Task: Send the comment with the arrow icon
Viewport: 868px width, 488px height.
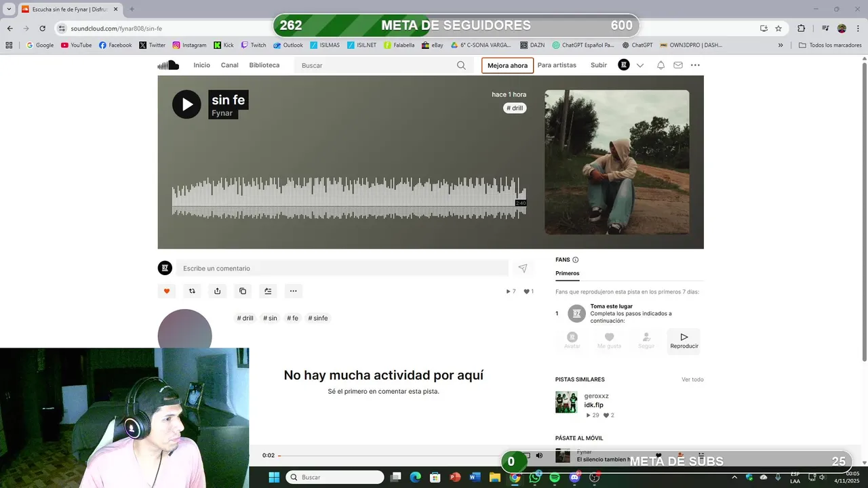Action: click(523, 268)
